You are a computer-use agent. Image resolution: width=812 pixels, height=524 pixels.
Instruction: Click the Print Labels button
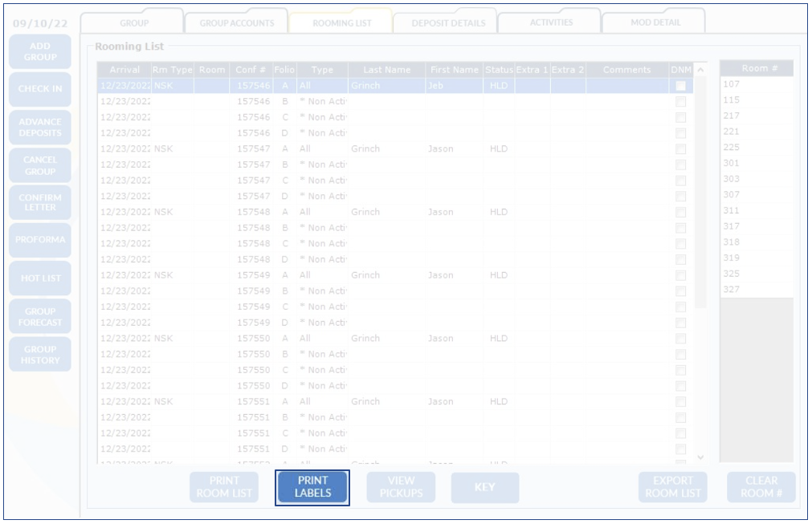pyautogui.click(x=312, y=487)
